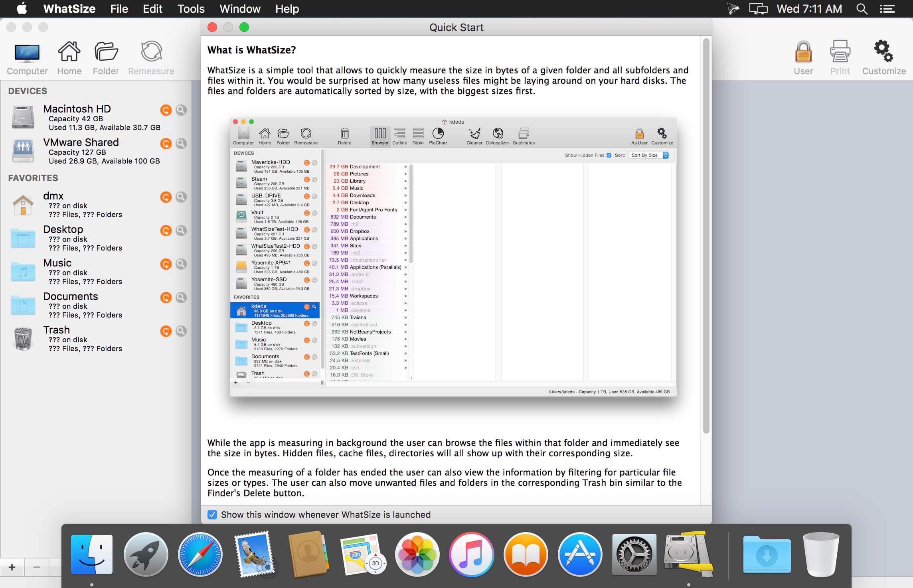Screen dimensions: 913x588
Task: Remove a favorite with the minus button
Action: 36,567
